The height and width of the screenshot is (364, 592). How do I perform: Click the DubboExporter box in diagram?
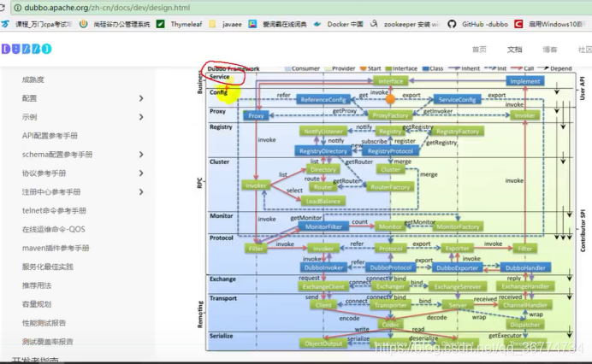coord(457,267)
